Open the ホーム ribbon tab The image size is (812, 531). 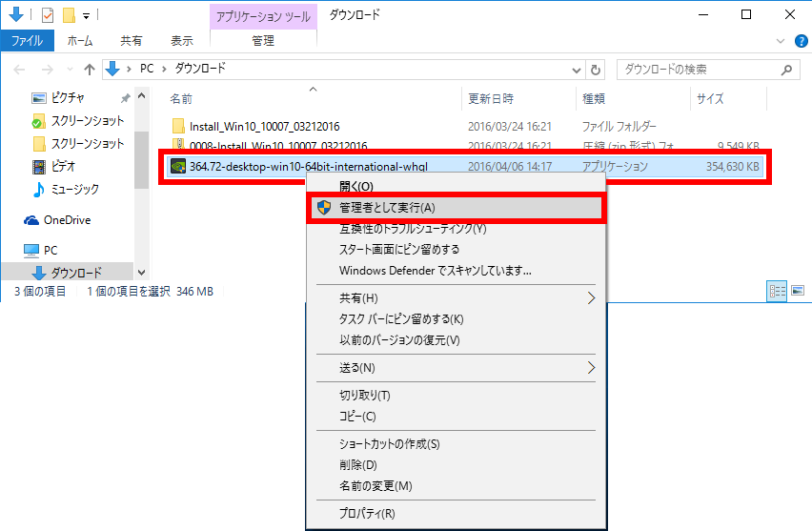click(79, 41)
